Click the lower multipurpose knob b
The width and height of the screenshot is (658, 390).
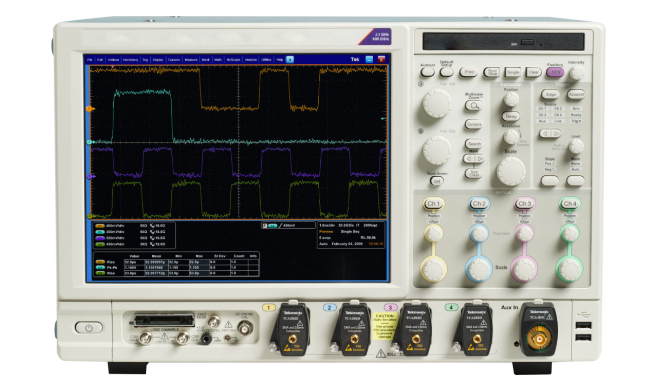click(x=437, y=150)
